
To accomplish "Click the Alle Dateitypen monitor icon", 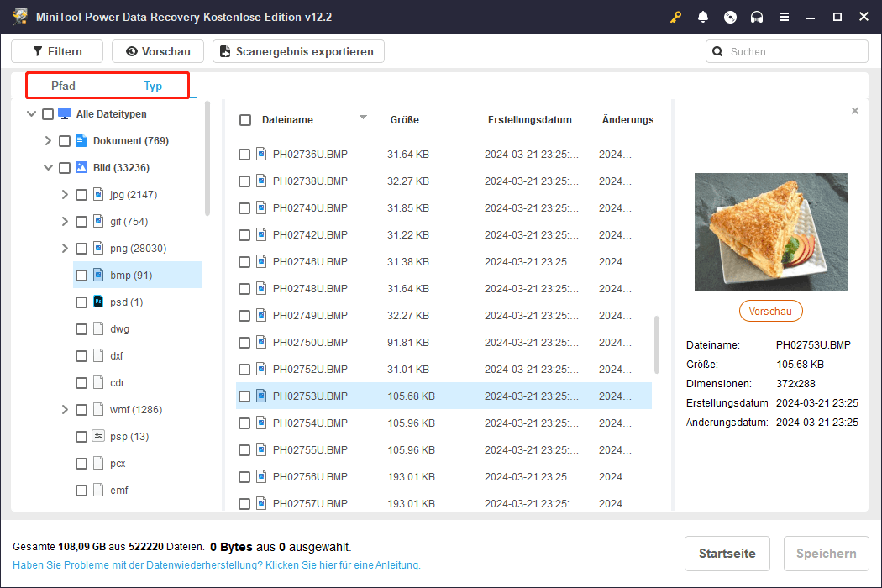I will tap(65, 113).
